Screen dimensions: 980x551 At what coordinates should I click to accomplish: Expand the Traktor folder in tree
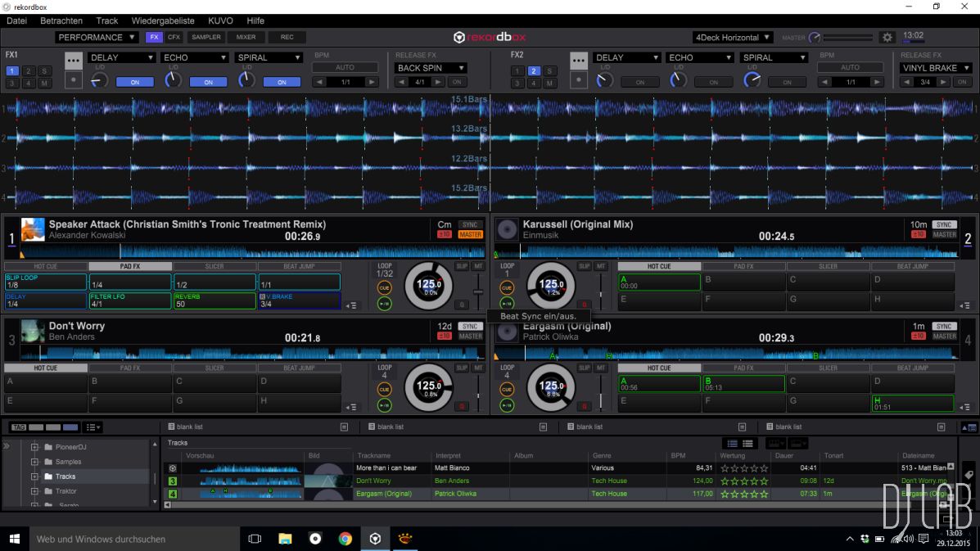click(34, 491)
